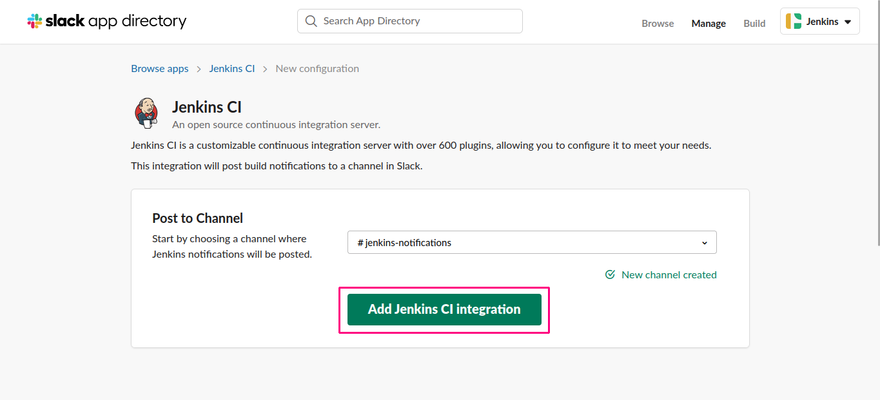Open the channel selector showing #jenkins-notifications
The image size is (880, 400).
pos(531,242)
